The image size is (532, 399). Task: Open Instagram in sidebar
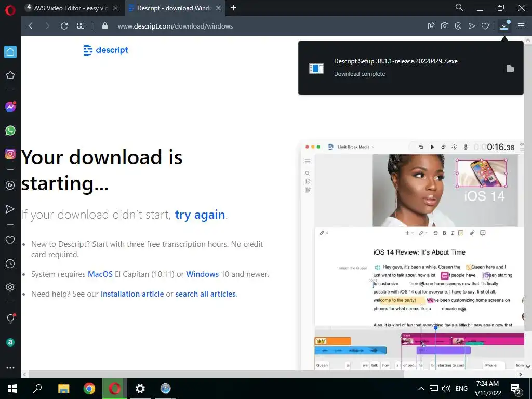click(10, 154)
